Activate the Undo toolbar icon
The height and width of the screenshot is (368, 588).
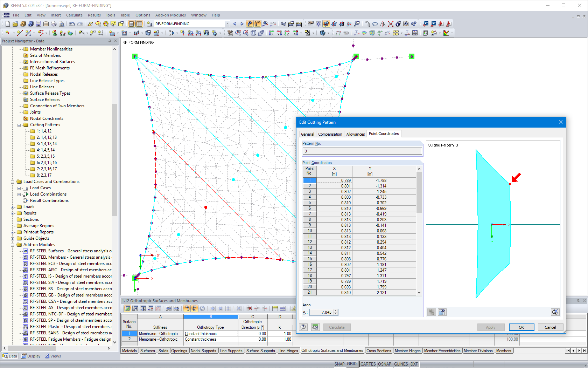point(72,24)
